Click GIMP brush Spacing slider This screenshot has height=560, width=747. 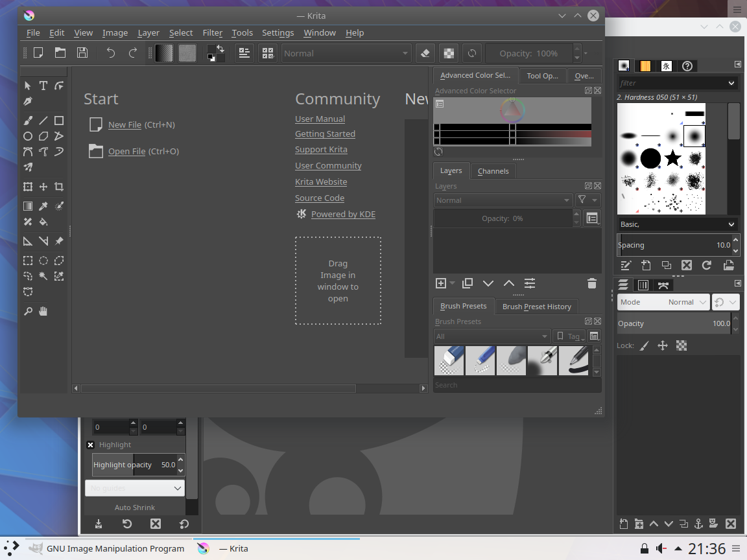[x=674, y=245]
